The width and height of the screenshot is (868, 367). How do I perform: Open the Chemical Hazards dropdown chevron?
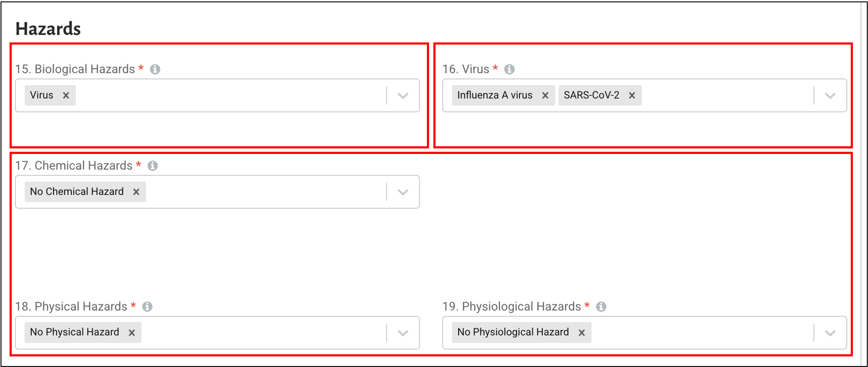(403, 192)
